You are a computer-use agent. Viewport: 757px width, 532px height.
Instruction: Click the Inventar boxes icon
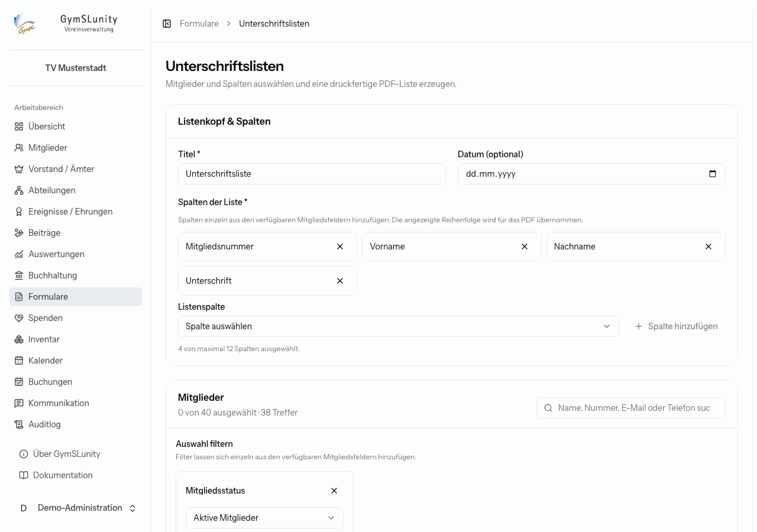point(19,339)
